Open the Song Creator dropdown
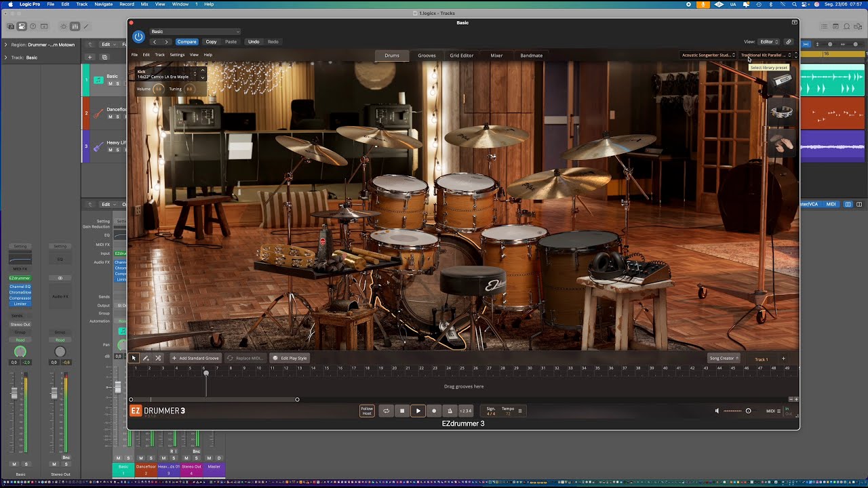Image resolution: width=868 pixels, height=488 pixels. tap(724, 358)
